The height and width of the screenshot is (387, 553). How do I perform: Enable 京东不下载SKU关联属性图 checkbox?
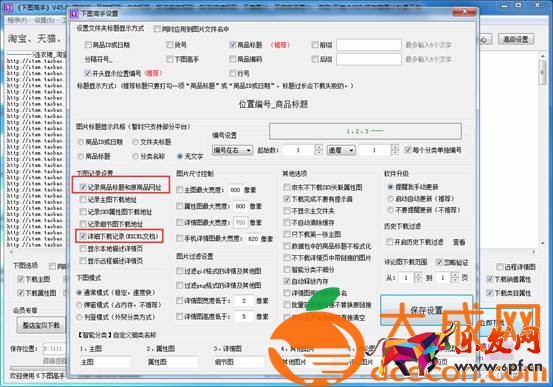[x=287, y=187]
